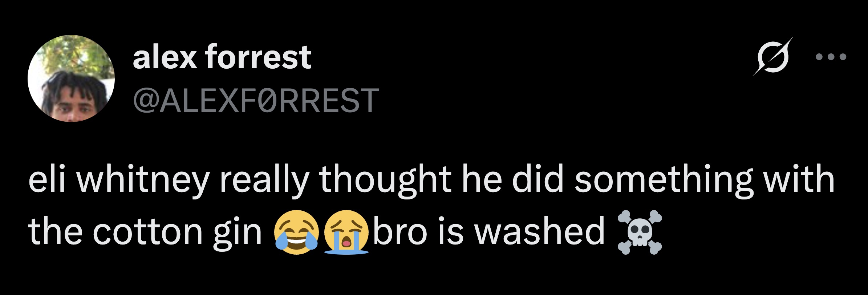Click the word "forrest" in the display name
The image size is (868, 295).
click(x=258, y=57)
